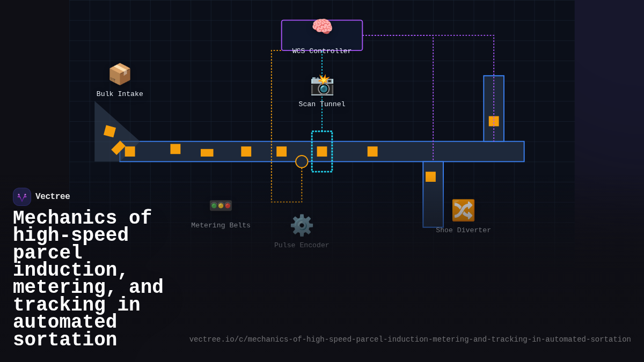Collapse the orange dashed encoder loop
The width and height of the screenshot is (644, 362).
coord(273,134)
